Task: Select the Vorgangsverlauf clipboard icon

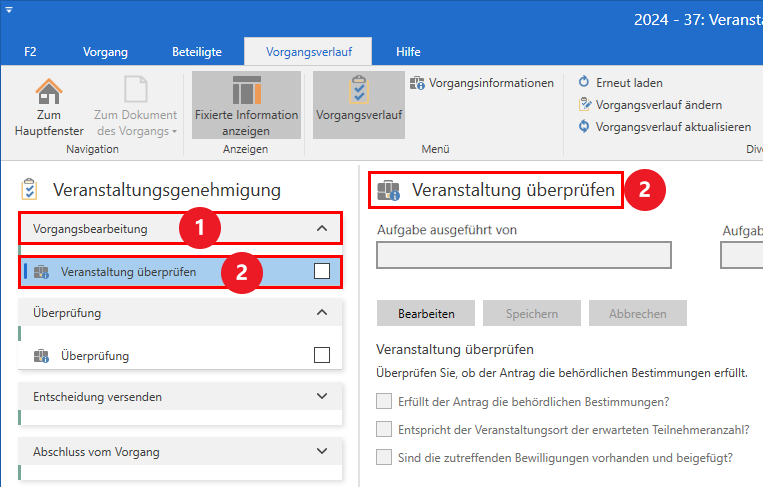Action: (358, 91)
